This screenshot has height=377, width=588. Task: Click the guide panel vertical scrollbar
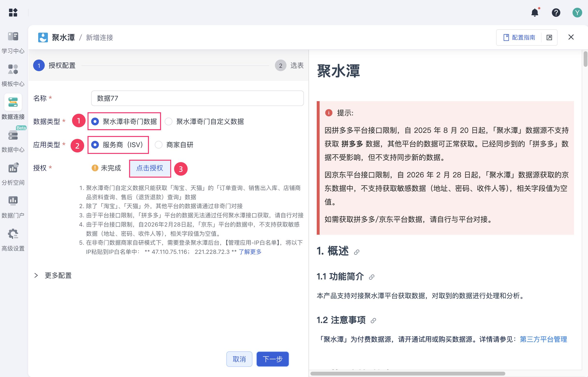tap(585, 59)
